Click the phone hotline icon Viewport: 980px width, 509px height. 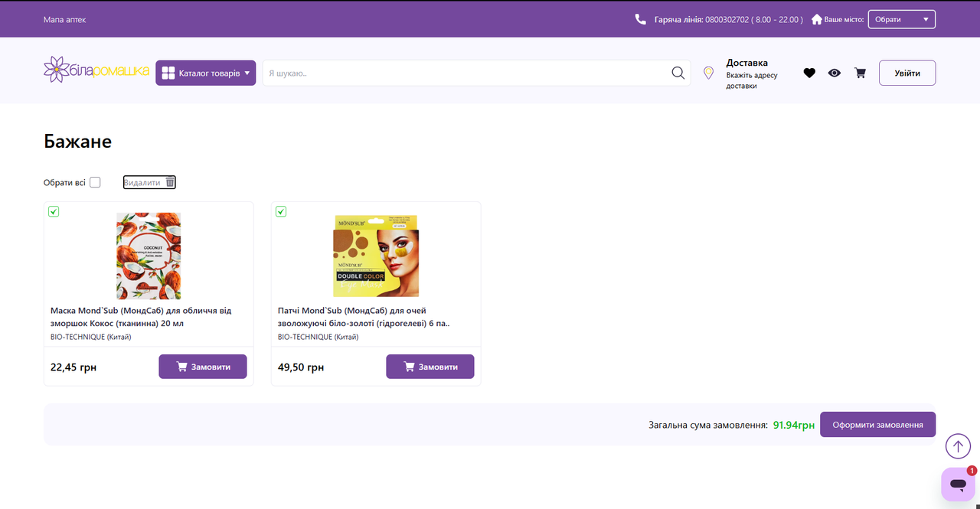(x=641, y=19)
